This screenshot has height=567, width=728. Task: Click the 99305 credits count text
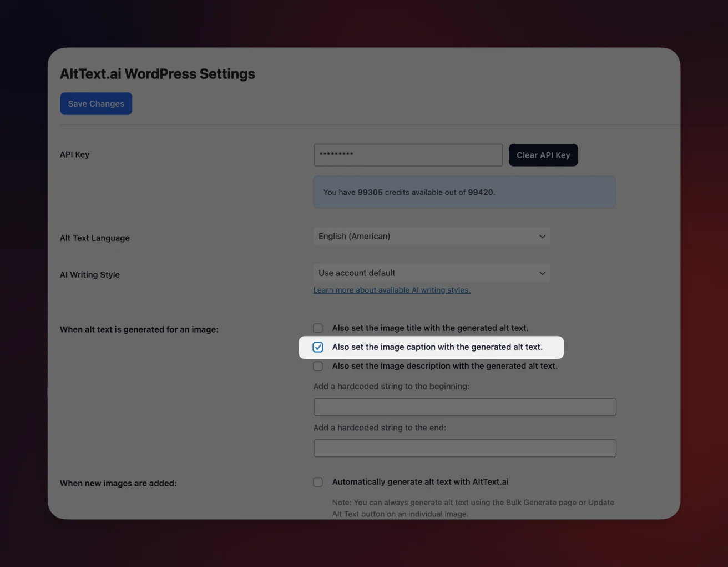point(370,192)
